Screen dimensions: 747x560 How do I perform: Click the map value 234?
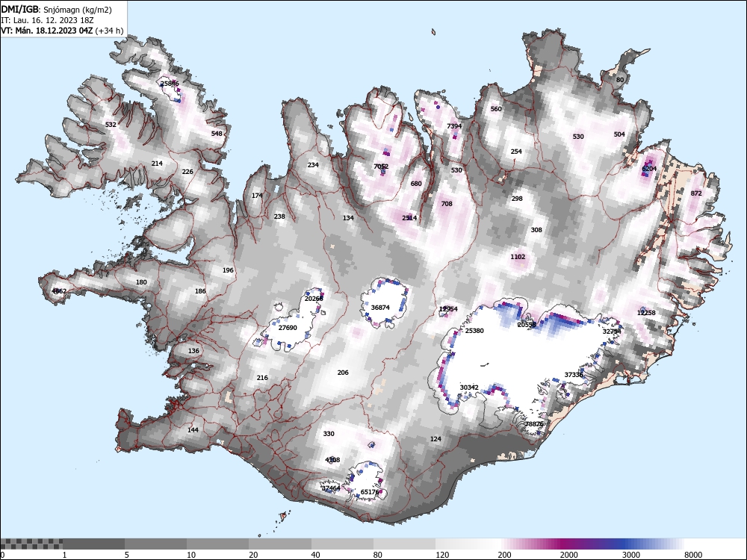pos(313,165)
